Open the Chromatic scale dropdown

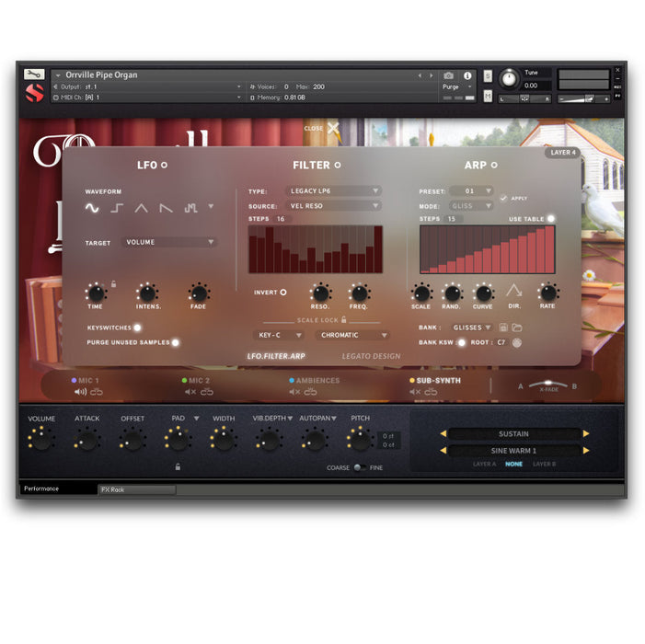pos(353,336)
